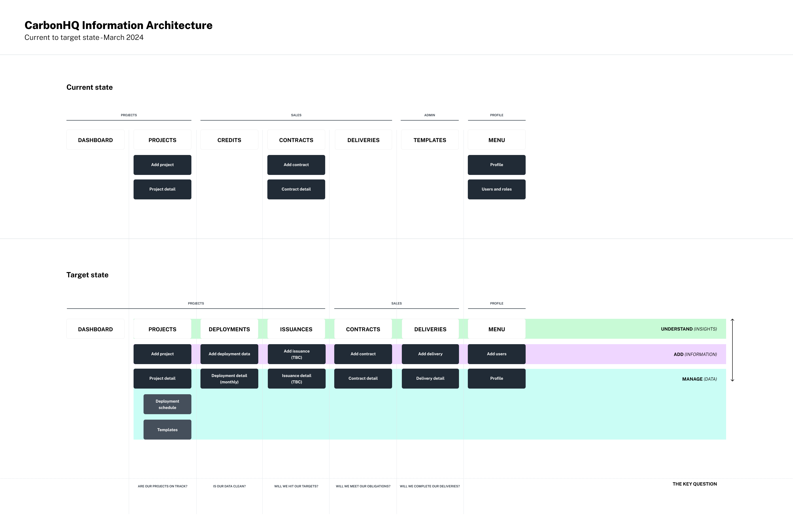Open Project detail in Target state
The width and height of the screenshot is (793, 532).
click(162, 379)
